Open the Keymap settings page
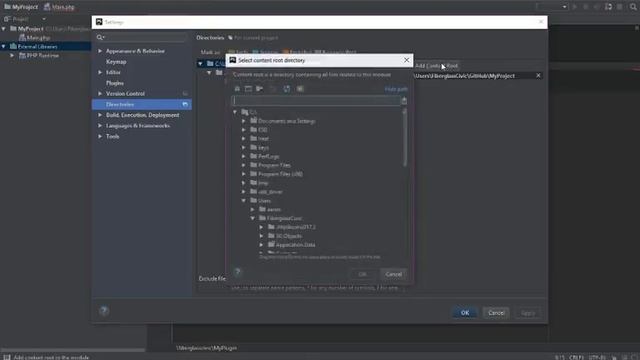The height and width of the screenshot is (360, 640). (x=116, y=62)
